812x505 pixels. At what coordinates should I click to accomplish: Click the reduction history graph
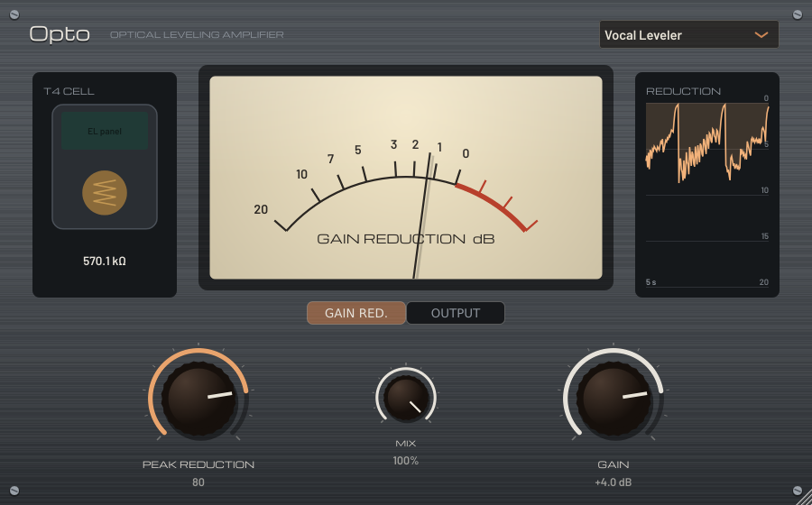click(x=706, y=195)
